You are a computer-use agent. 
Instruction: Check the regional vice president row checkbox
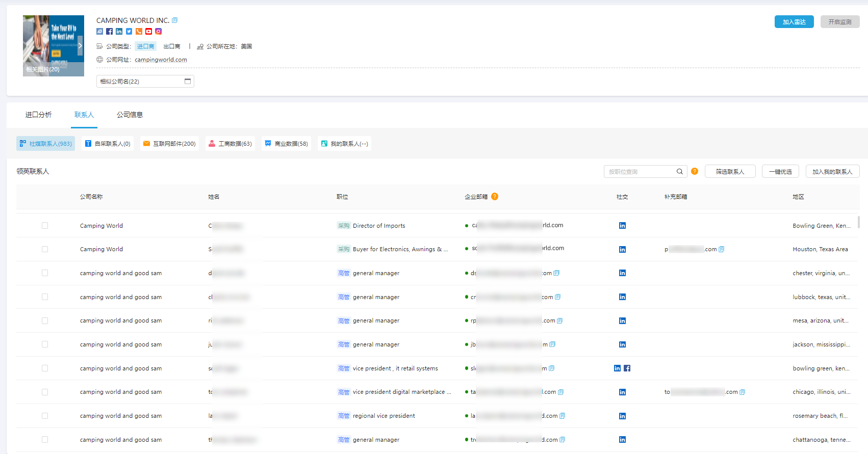pos(45,416)
